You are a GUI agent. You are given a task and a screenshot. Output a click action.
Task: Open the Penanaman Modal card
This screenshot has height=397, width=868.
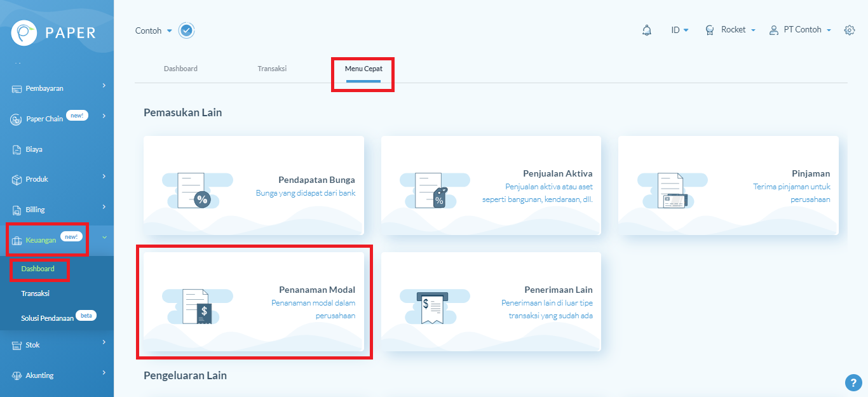pos(254,302)
